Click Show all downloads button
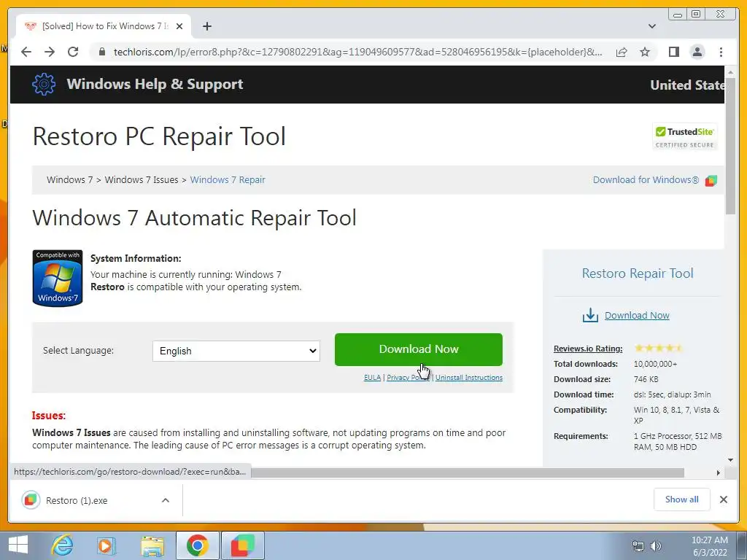The image size is (747, 560). coord(682,499)
